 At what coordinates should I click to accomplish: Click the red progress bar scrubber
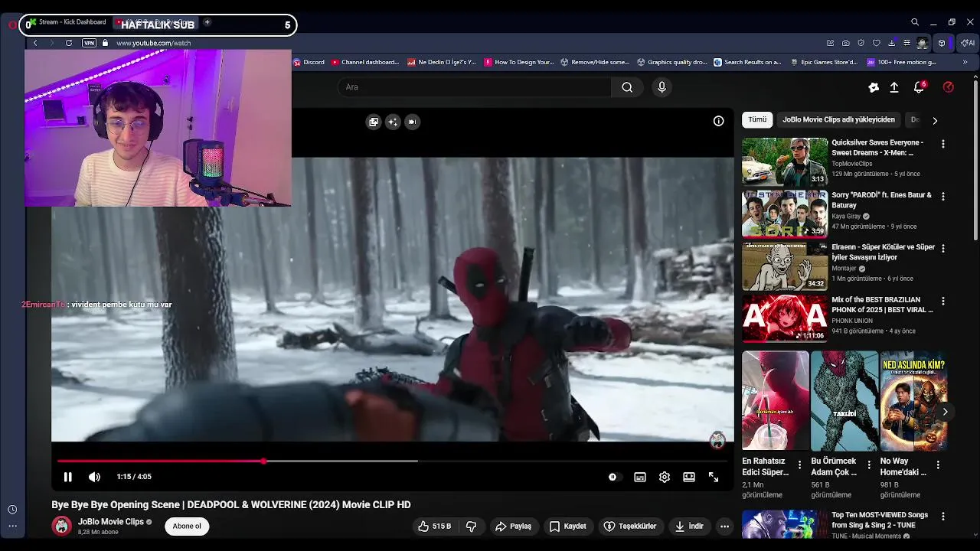point(263,461)
